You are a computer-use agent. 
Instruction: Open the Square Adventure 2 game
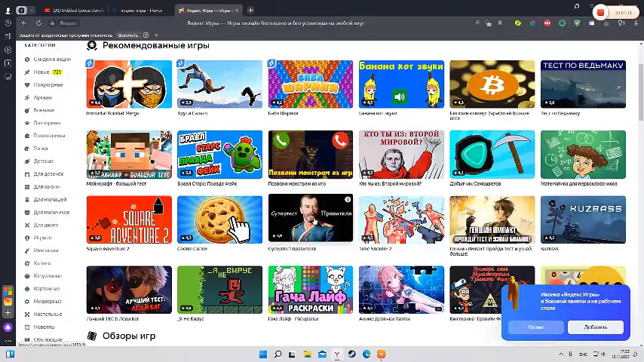(x=129, y=219)
